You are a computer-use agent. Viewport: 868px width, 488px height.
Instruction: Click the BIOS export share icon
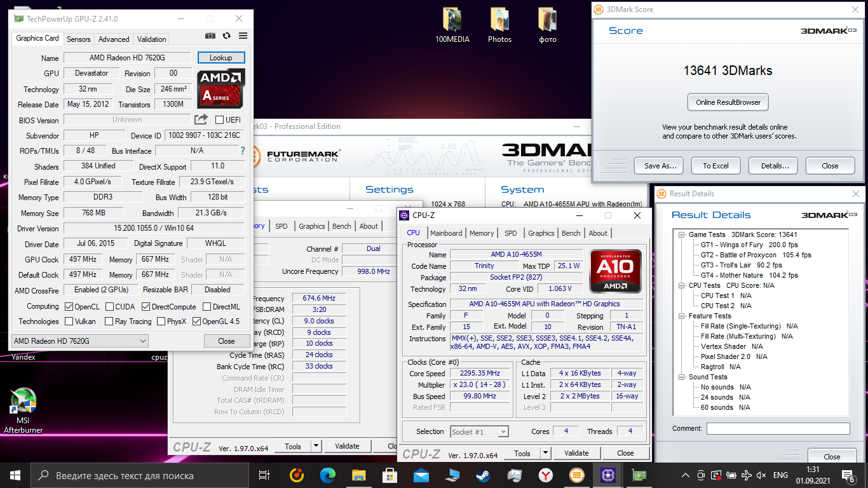pos(201,119)
